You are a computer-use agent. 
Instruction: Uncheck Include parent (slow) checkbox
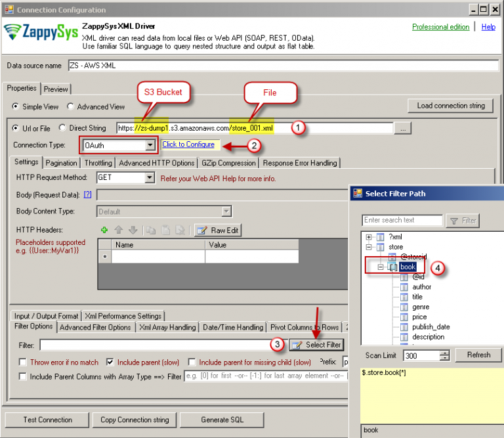[x=110, y=362]
